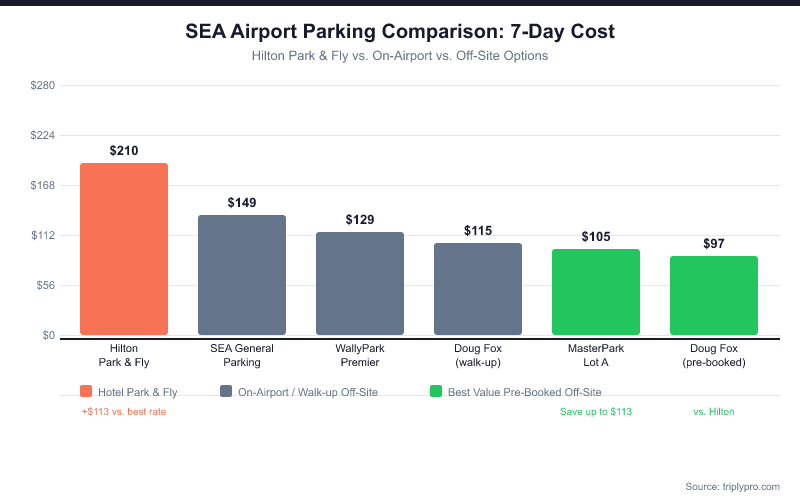Click the +$113 vs. best rate note
The height and width of the screenshot is (500, 800).
(124, 412)
